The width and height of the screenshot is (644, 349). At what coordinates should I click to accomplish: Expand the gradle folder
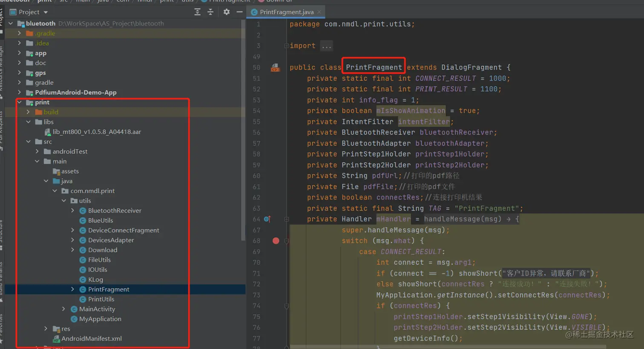click(20, 82)
